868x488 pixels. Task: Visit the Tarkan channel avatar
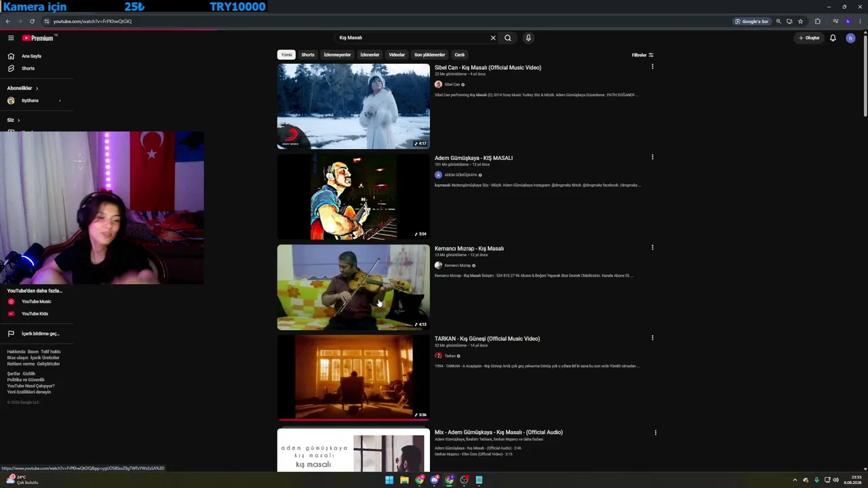coord(438,356)
